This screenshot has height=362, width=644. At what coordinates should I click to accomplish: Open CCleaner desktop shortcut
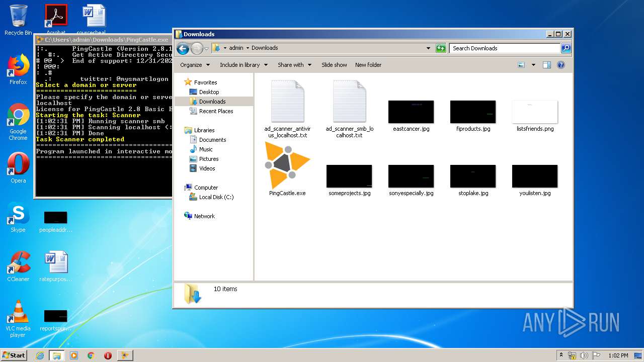tap(18, 266)
